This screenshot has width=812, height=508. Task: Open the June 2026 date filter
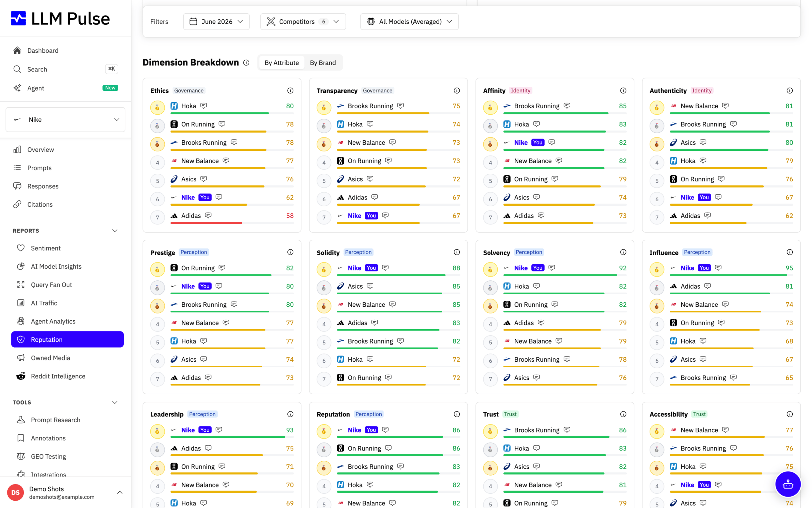coord(216,22)
